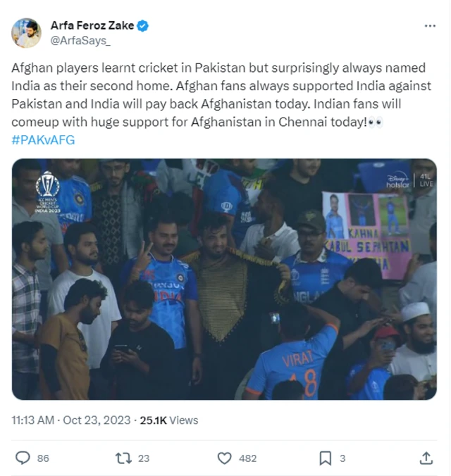Toggle the bookmark icon on this tweet
451x476 pixels.
coord(325,458)
